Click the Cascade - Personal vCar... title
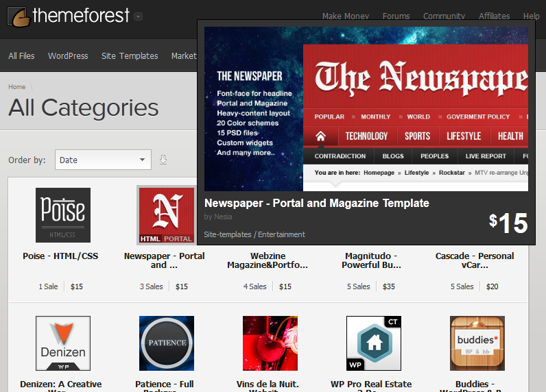 (x=475, y=260)
